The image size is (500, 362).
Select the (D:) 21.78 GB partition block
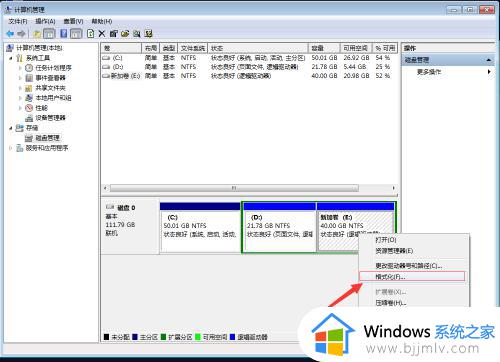tap(280, 227)
